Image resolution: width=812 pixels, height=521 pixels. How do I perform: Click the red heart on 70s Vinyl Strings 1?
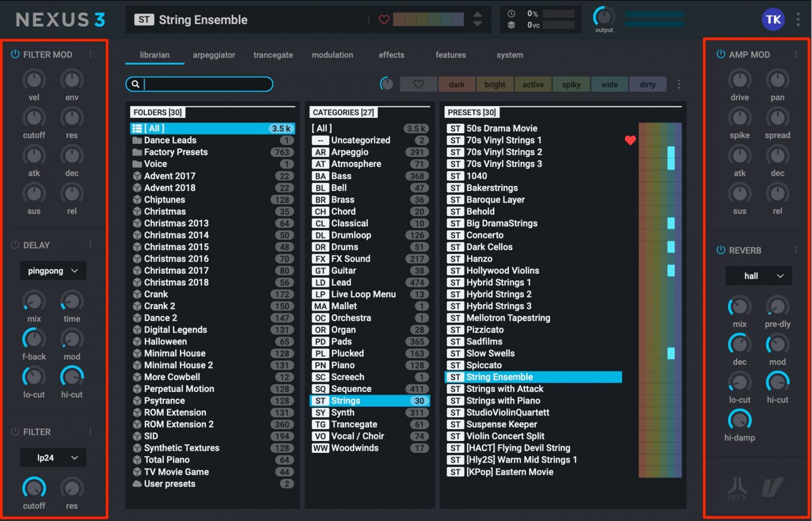[x=630, y=140]
